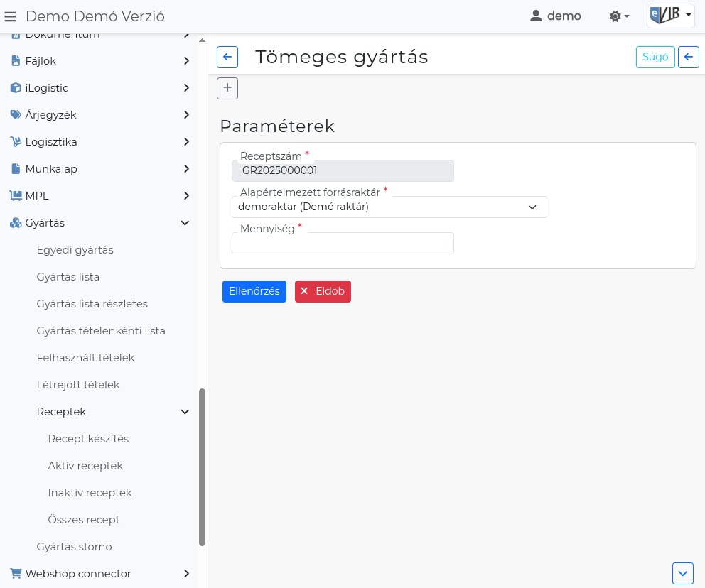
Task: Click the eVIR logo dropdown
Action: pyautogui.click(x=670, y=16)
